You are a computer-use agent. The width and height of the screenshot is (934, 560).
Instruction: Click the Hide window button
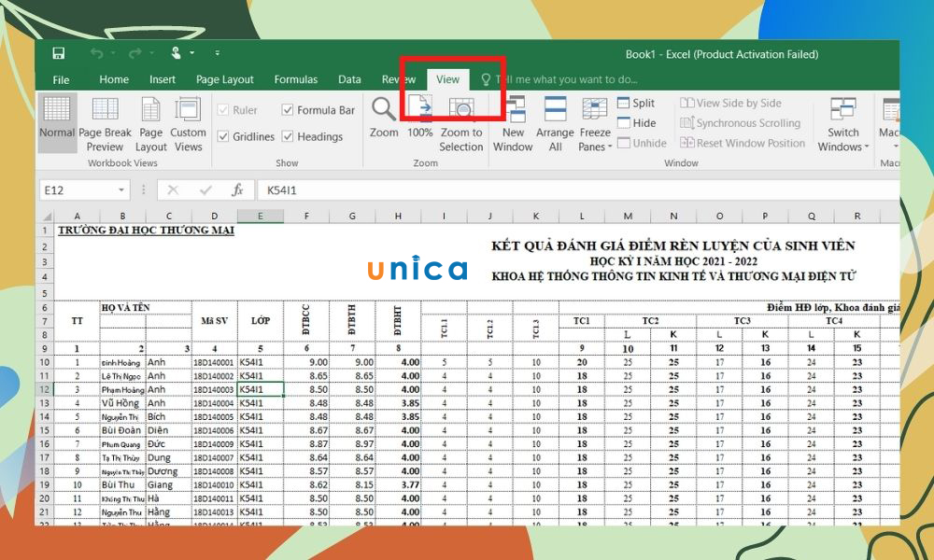click(637, 123)
